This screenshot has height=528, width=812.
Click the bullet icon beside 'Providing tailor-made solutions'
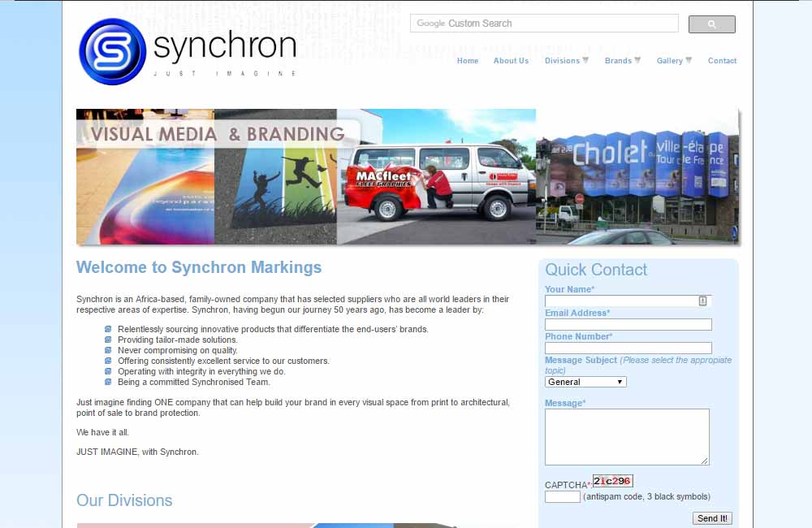108,340
